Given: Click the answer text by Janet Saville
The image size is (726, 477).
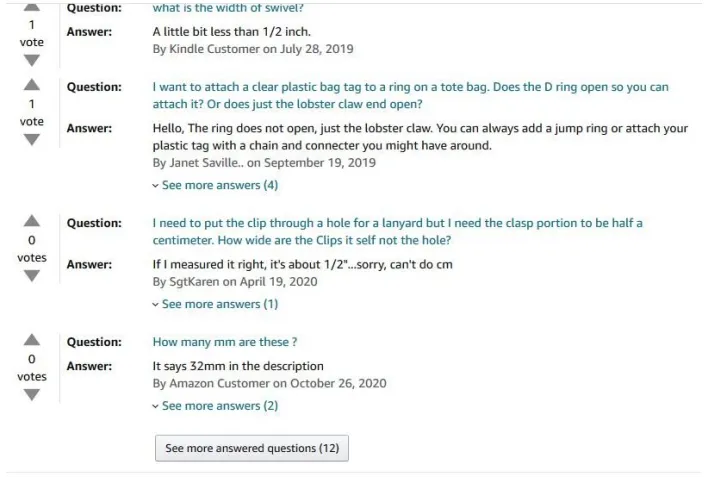Looking at the screenshot, I should click(420, 137).
